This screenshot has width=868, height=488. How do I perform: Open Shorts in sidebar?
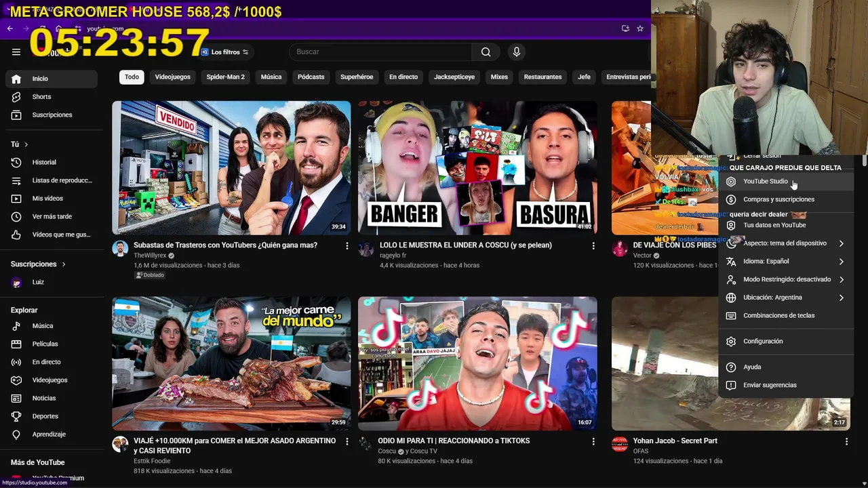52,97
